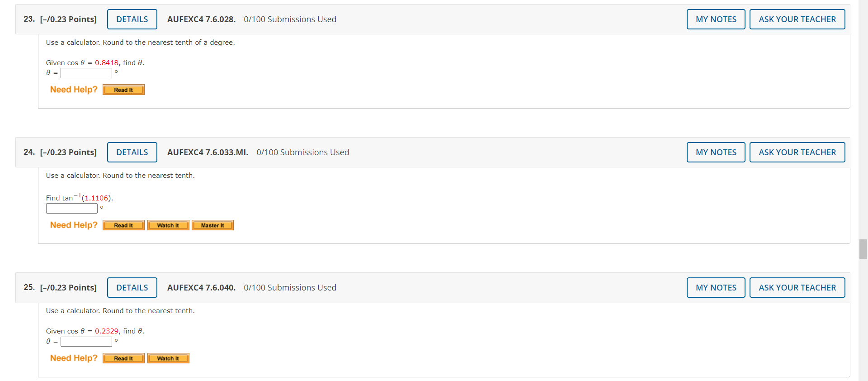Viewport: 868px width, 381px height.
Task: Click ASK YOUR TEACHER for question 25
Action: (797, 287)
